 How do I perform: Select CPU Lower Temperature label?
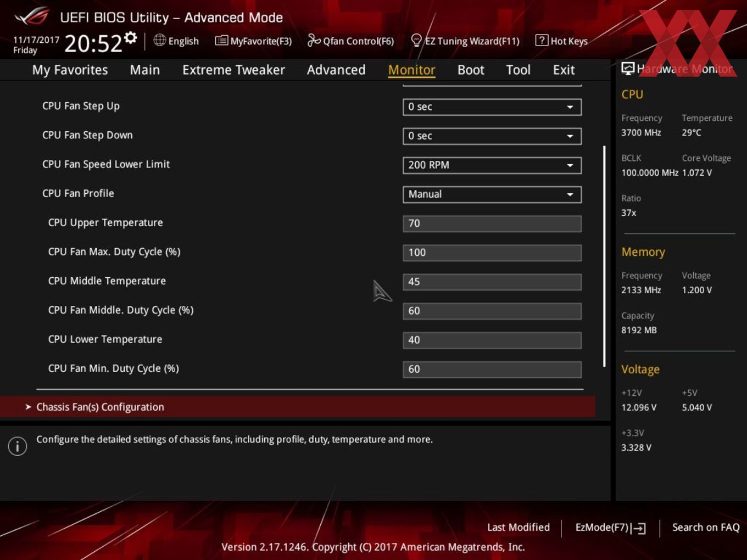105,339
